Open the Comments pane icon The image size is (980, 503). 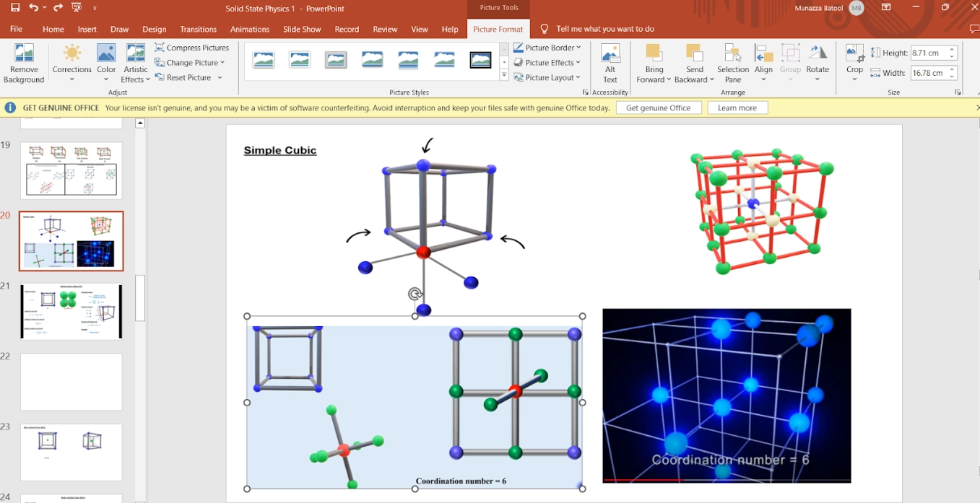(974, 29)
